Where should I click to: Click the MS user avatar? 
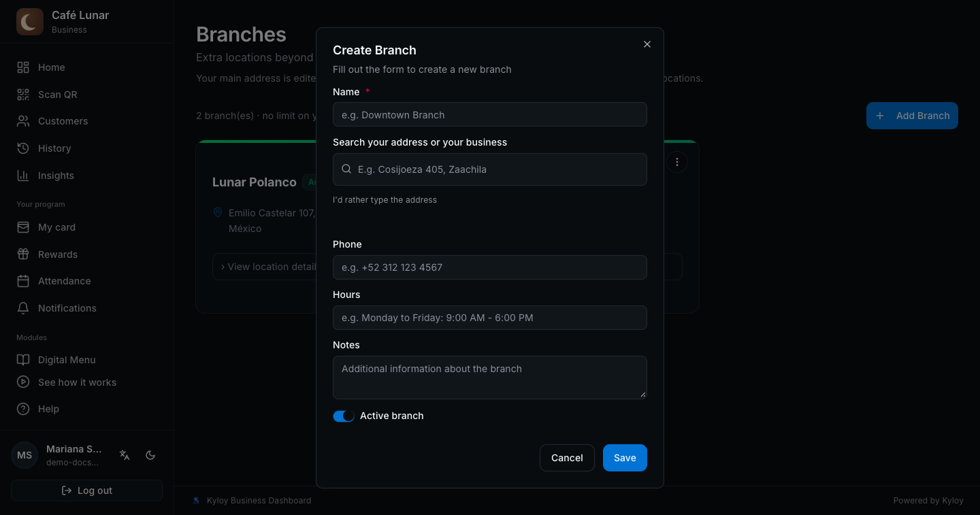coord(24,455)
